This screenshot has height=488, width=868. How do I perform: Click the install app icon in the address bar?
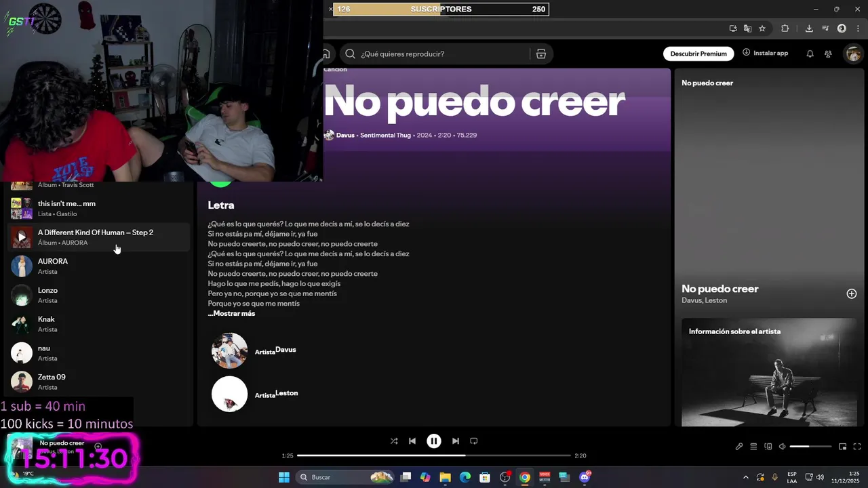pos(733,28)
